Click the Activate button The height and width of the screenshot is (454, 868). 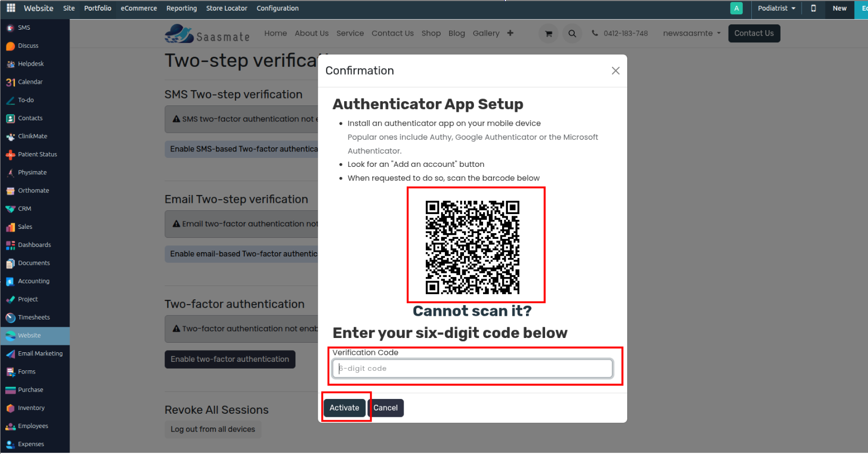pyautogui.click(x=344, y=408)
